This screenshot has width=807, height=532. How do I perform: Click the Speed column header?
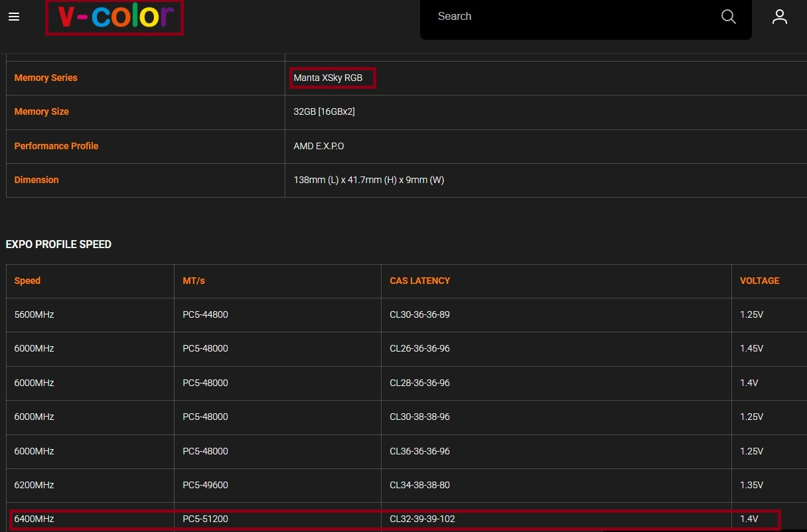tap(27, 281)
